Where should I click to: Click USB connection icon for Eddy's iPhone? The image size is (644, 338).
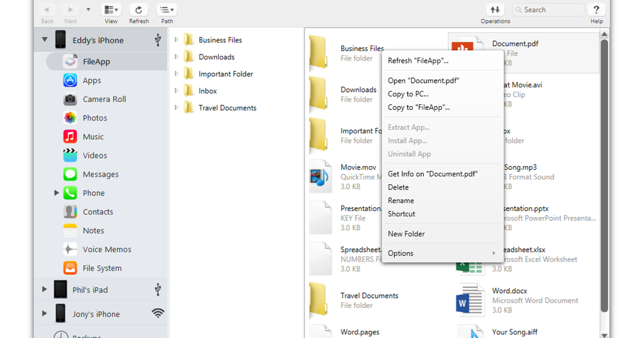click(158, 40)
